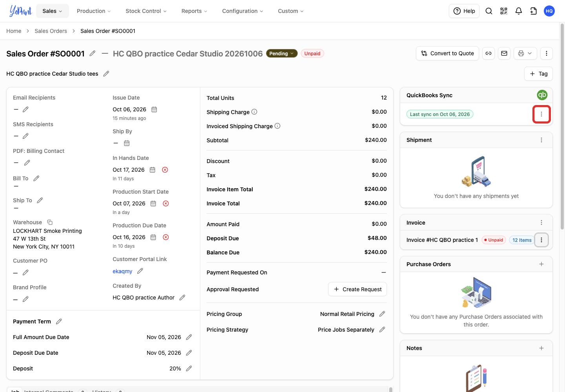Edit Payment Term pencil icon
The height and width of the screenshot is (392, 565).
click(59, 321)
